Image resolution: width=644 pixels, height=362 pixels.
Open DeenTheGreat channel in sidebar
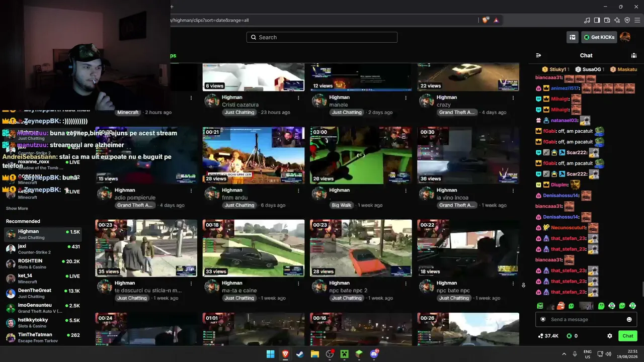[43, 294]
